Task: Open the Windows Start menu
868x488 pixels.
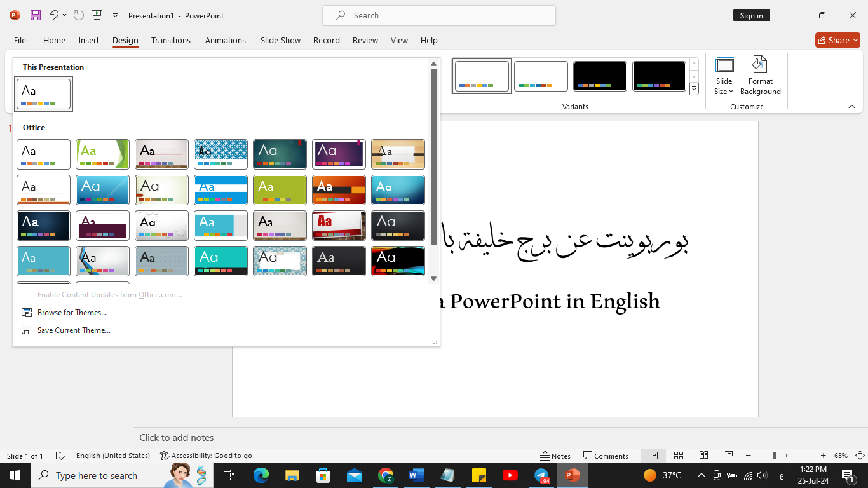Action: (15, 475)
